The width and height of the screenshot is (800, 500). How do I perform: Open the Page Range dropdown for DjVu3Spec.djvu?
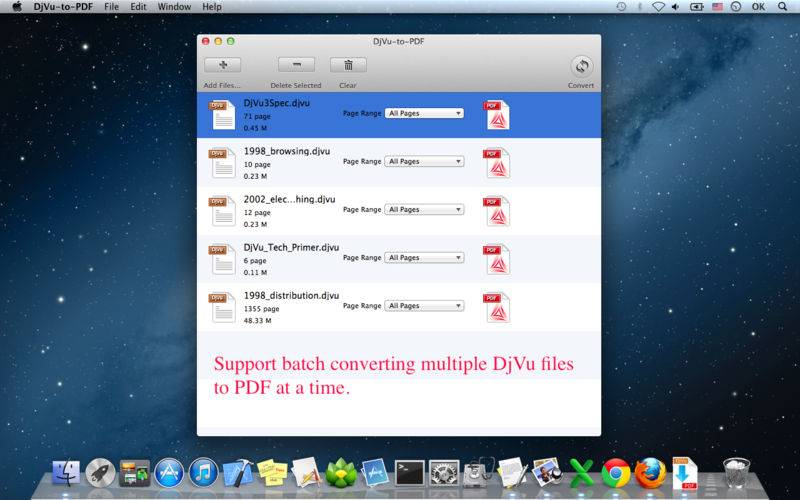point(424,113)
